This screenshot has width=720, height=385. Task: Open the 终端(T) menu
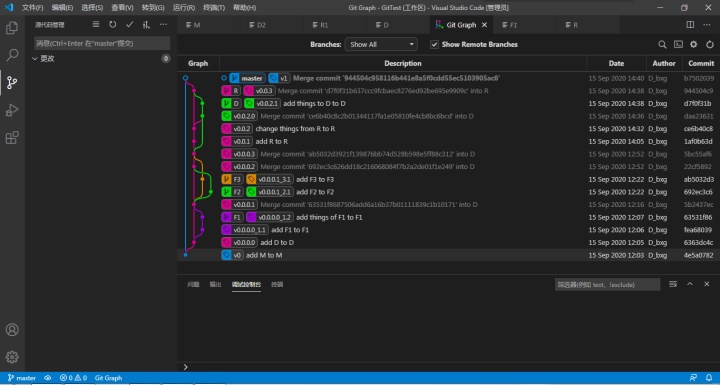click(214, 7)
